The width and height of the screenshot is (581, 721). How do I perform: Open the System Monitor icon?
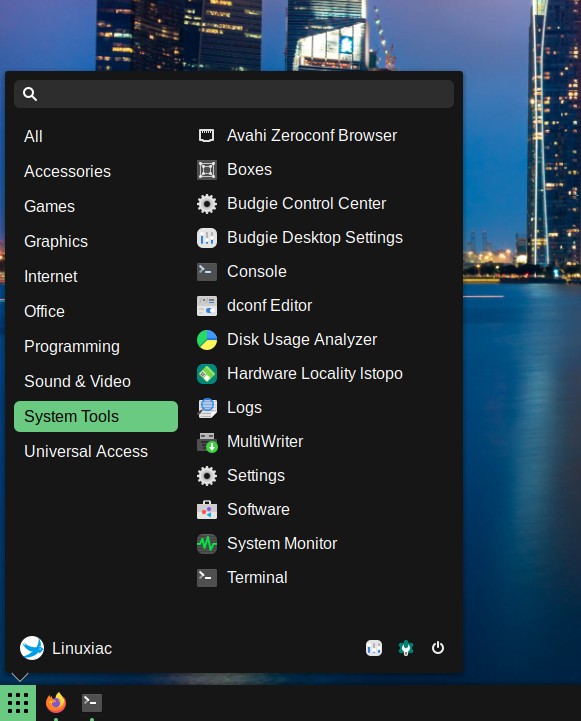(207, 544)
